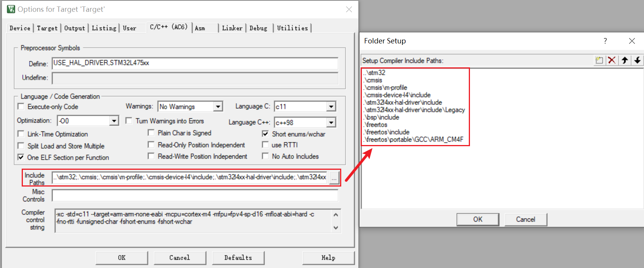The width and height of the screenshot is (644, 268).
Task: Uncheck One ELF Section per Function
Action: coord(21,157)
